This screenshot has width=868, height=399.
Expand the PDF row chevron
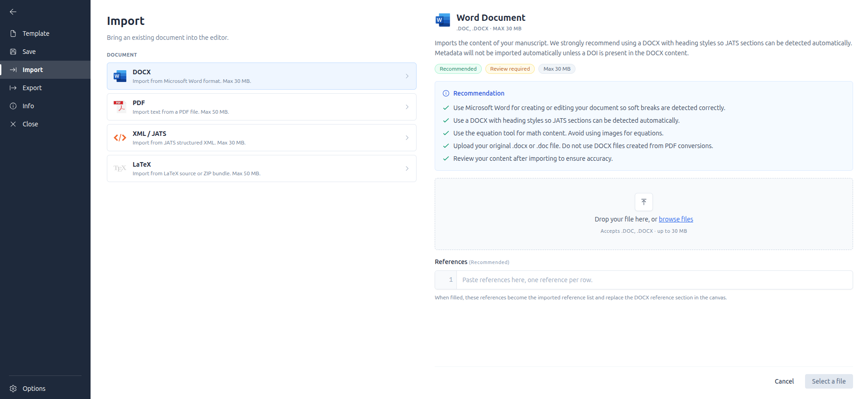407,107
